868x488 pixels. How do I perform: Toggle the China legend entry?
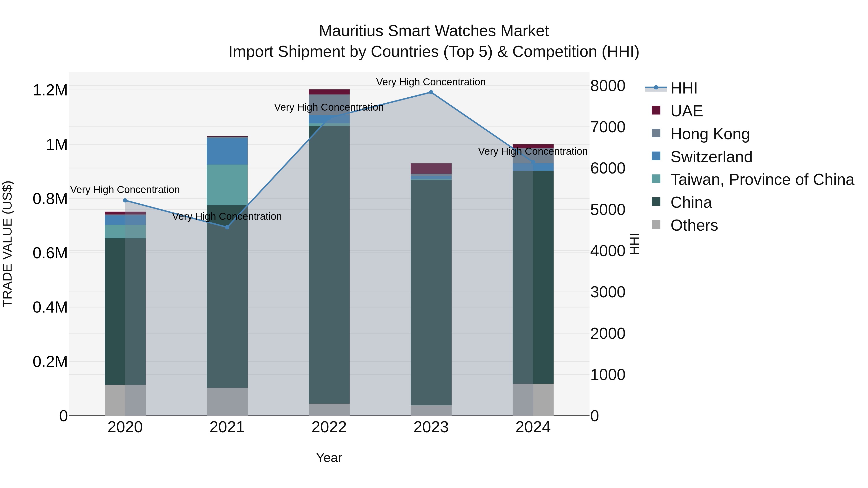[x=682, y=202]
